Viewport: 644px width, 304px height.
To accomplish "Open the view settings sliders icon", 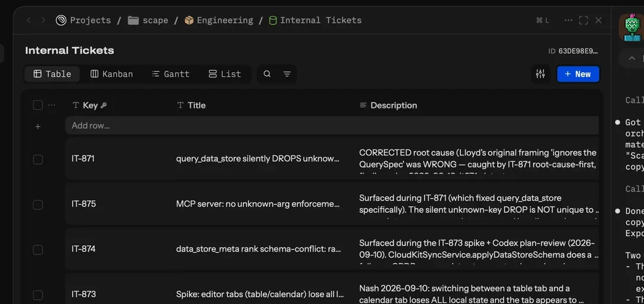I will (540, 74).
